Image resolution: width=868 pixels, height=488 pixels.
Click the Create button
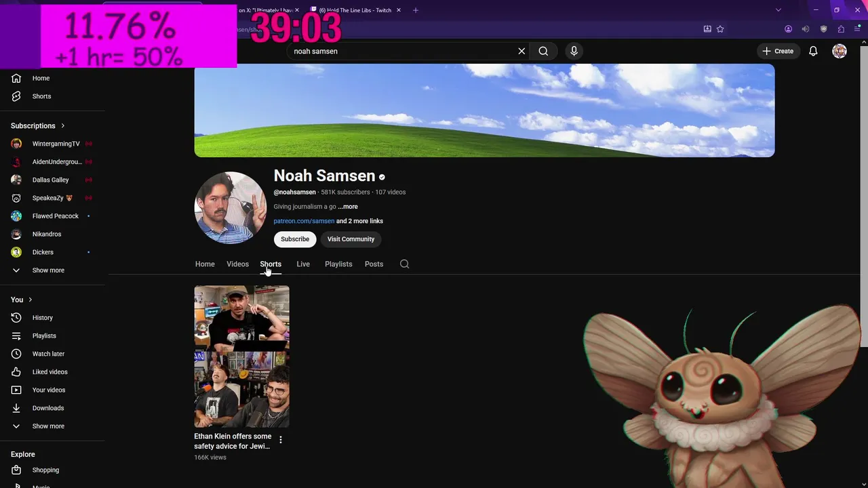coord(778,51)
